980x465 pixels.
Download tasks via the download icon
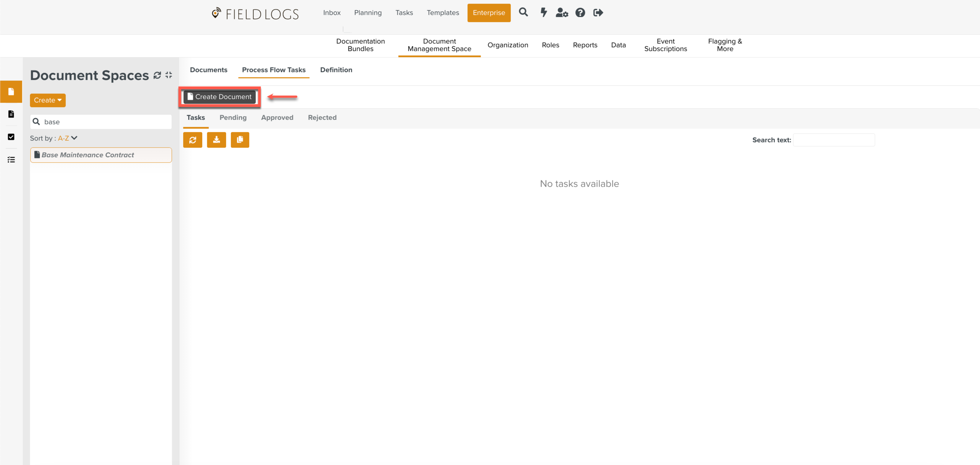pos(216,139)
